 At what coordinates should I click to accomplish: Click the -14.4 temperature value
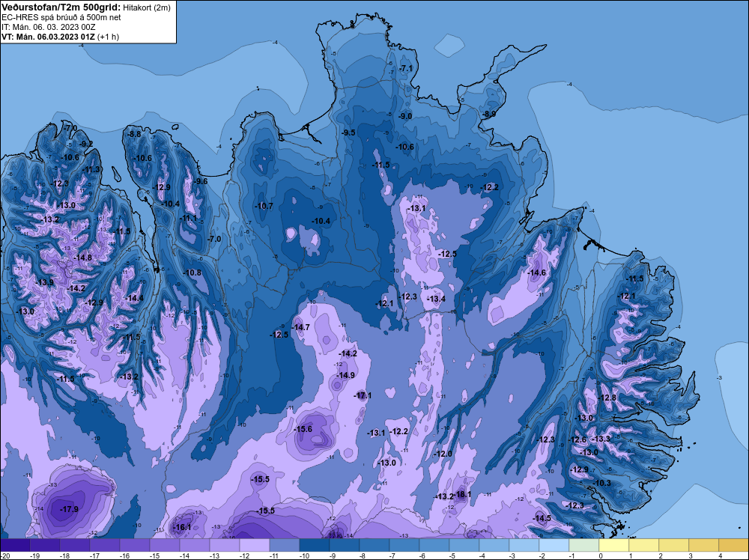click(x=134, y=298)
